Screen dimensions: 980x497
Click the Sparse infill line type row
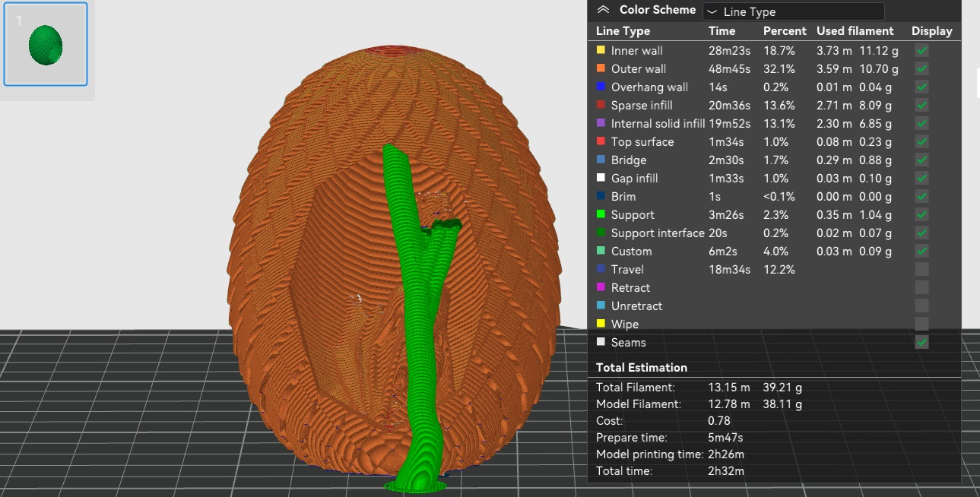pos(774,105)
